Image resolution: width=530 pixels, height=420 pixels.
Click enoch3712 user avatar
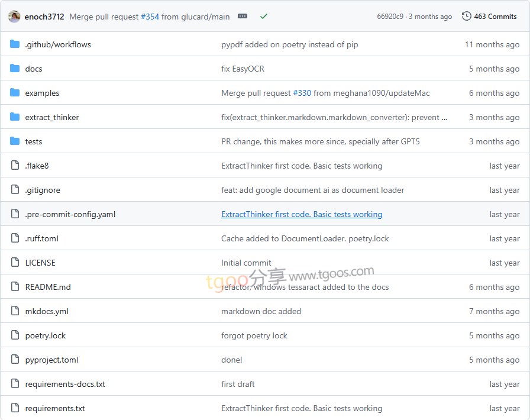coord(14,17)
